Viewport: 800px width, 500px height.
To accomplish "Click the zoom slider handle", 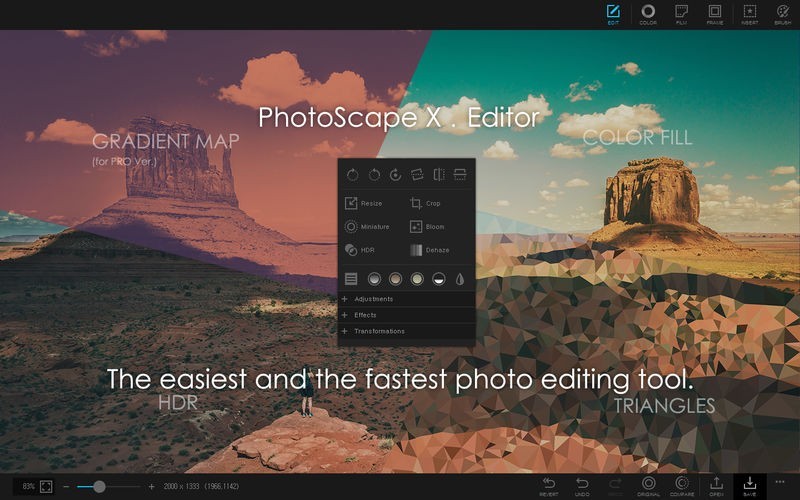I will click(99, 487).
